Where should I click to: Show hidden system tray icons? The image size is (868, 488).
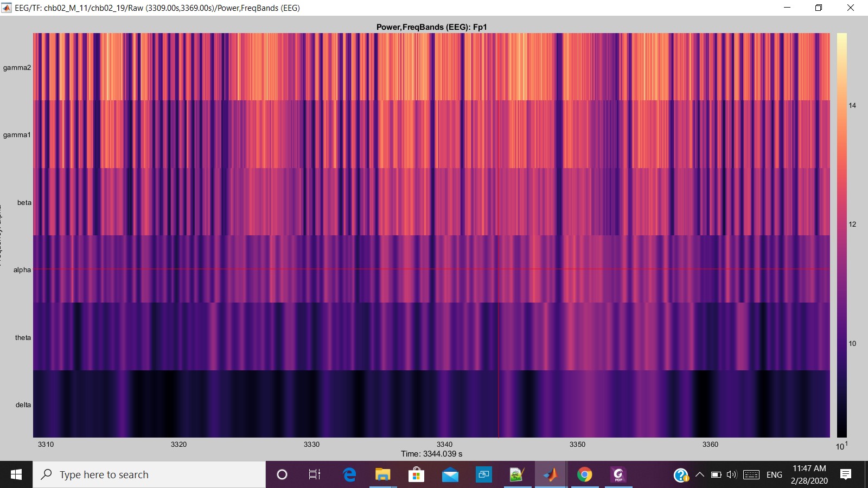700,474
